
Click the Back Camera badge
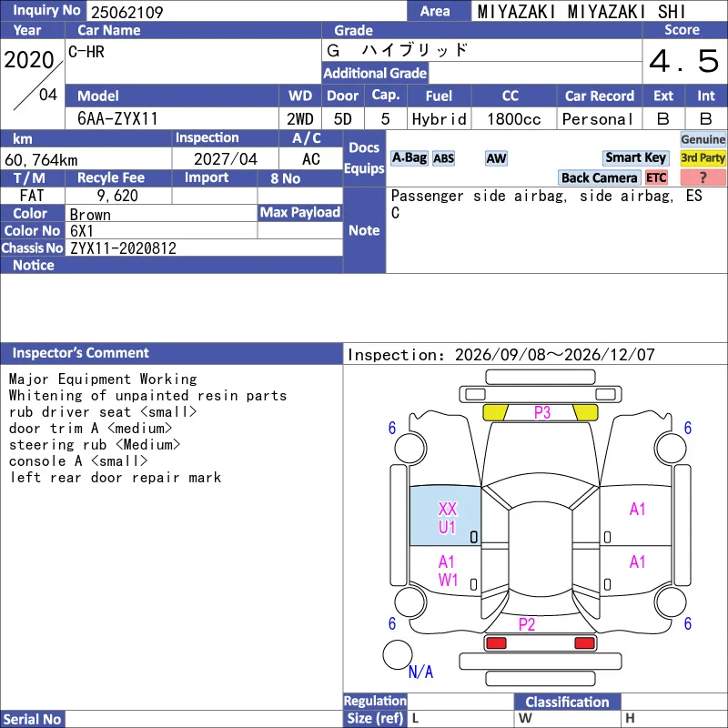[599, 177]
